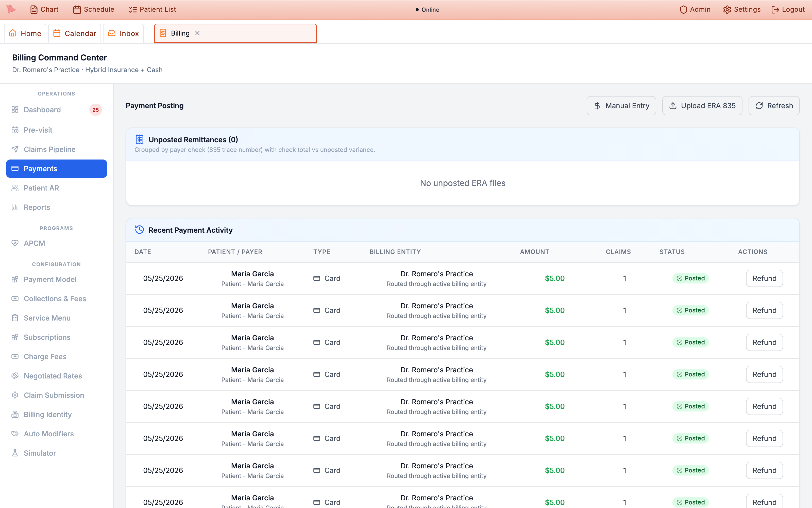Switch to the Home tab
This screenshot has width=812, height=508.
tap(25, 33)
